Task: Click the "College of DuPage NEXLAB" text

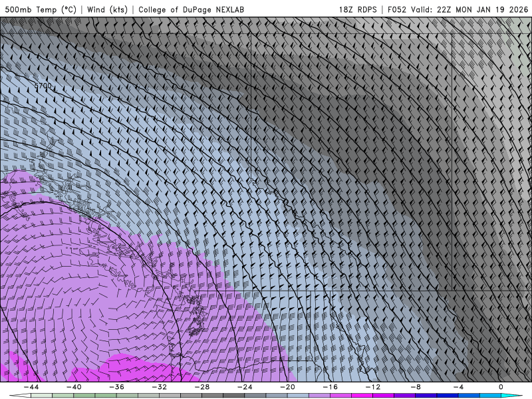Action: coord(191,9)
